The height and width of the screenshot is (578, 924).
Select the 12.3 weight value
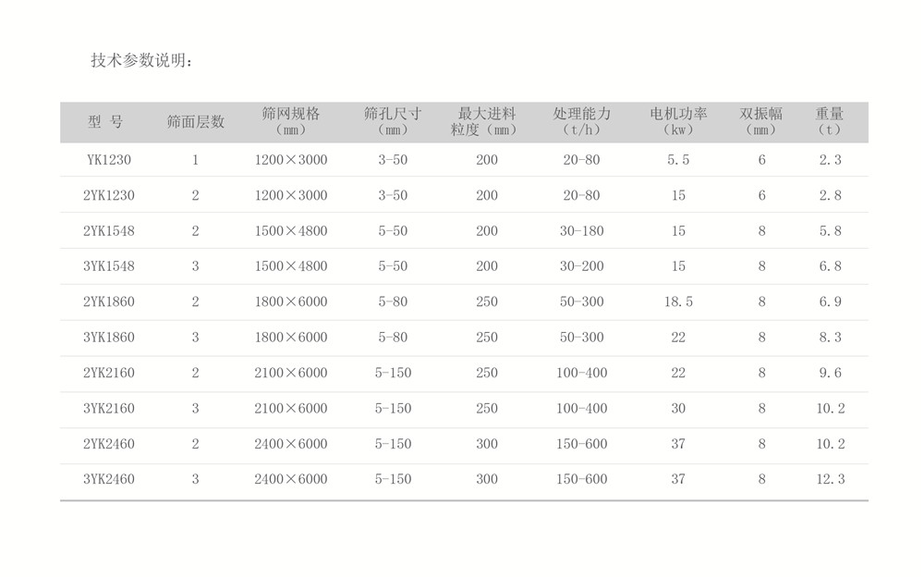pyautogui.click(x=830, y=479)
